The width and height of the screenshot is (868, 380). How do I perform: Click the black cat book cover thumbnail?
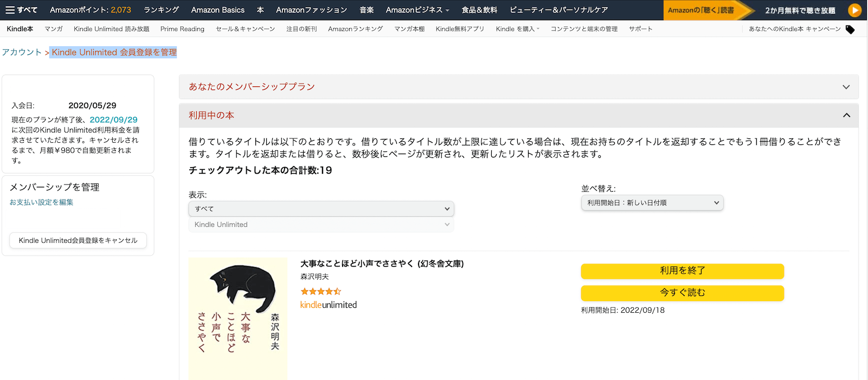(238, 319)
